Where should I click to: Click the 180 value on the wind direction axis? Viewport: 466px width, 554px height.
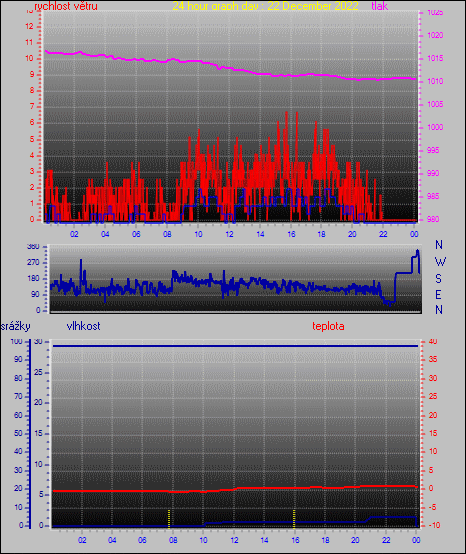pyautogui.click(x=33, y=278)
